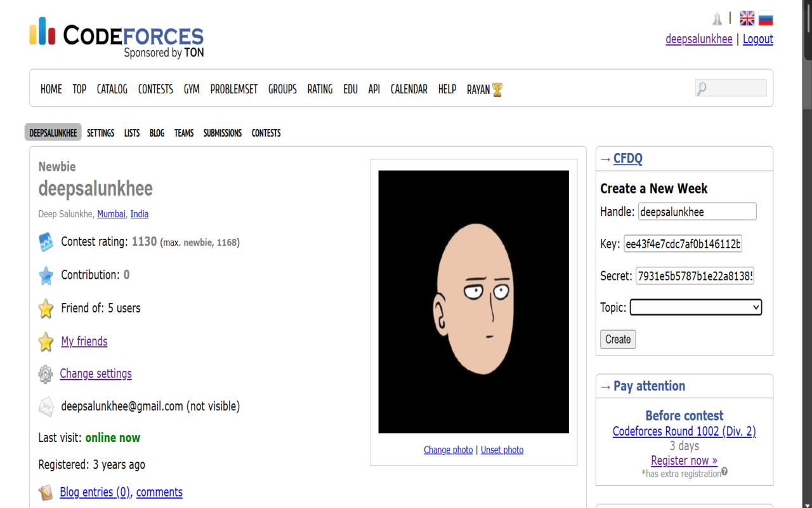Open the Change settings link

[96, 374]
